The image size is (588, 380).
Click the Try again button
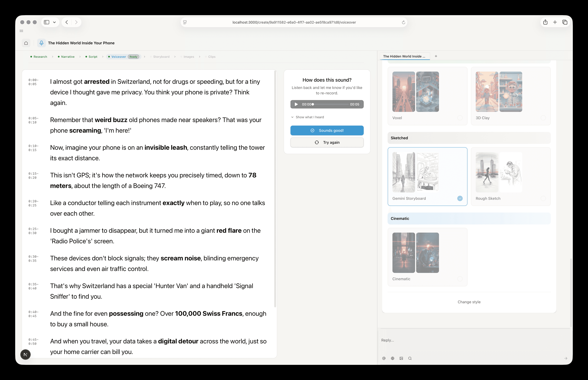pos(327,142)
